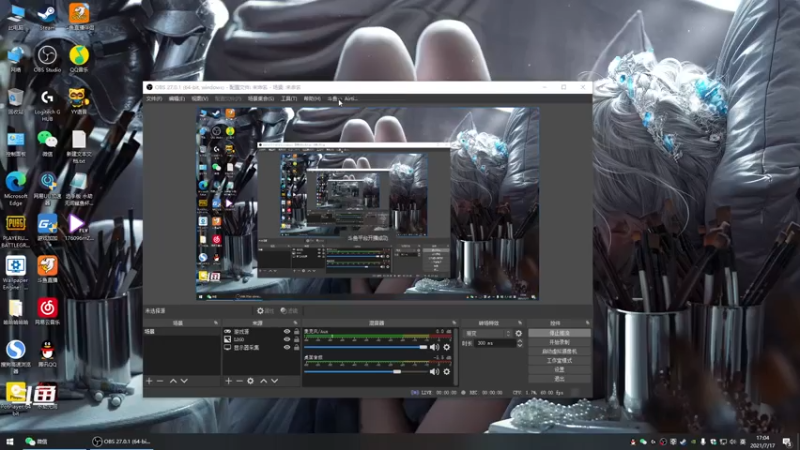Click the 停止推流 stop streaming button
Image resolution: width=800 pixels, height=450 pixels.
[559, 333]
